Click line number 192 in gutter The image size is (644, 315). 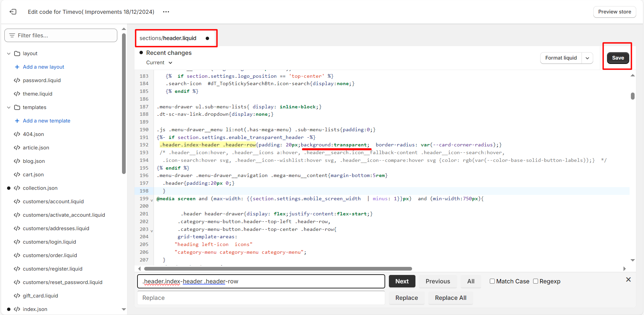(144, 145)
